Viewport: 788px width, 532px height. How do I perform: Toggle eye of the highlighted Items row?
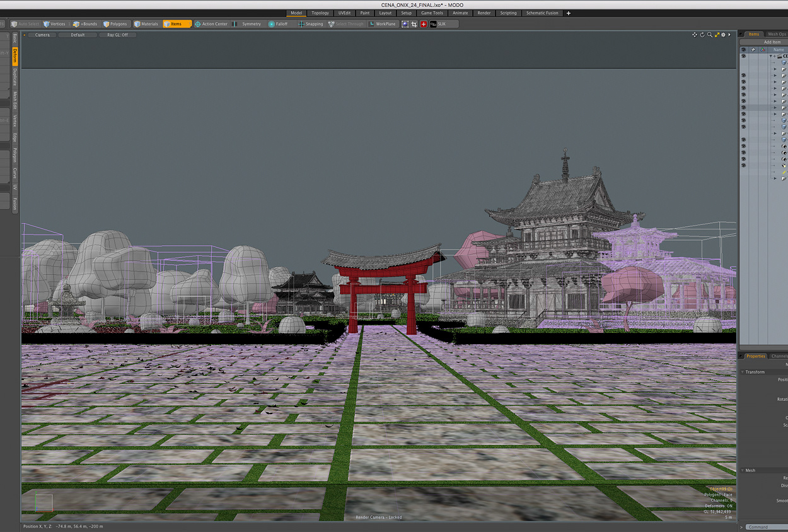(x=743, y=108)
